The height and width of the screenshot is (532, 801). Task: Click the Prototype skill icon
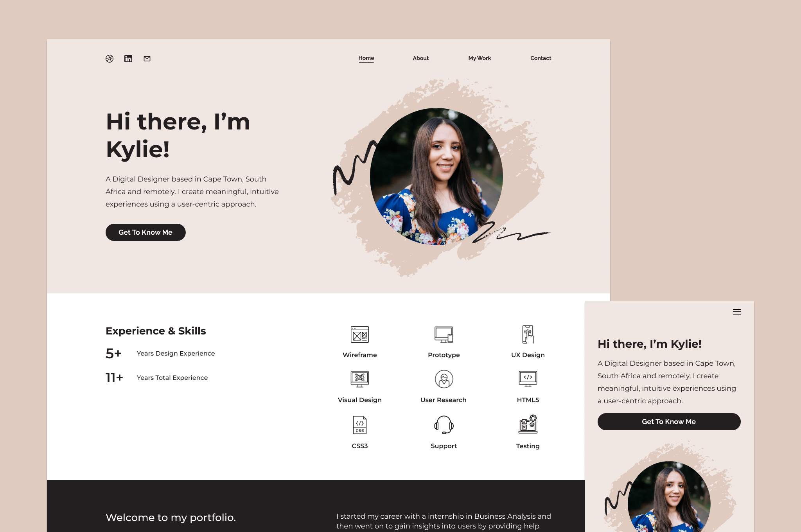443,334
